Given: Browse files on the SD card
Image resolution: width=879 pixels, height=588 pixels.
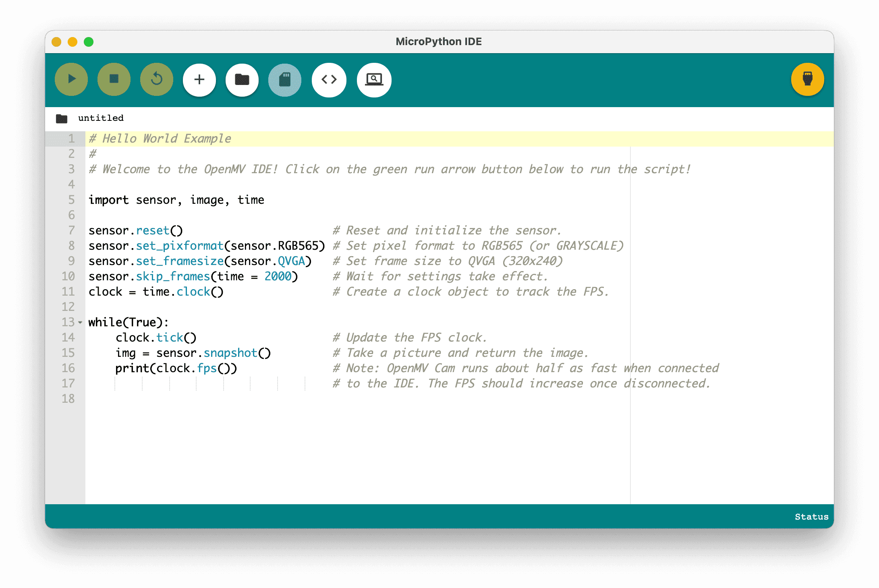Looking at the screenshot, I should coord(285,80).
